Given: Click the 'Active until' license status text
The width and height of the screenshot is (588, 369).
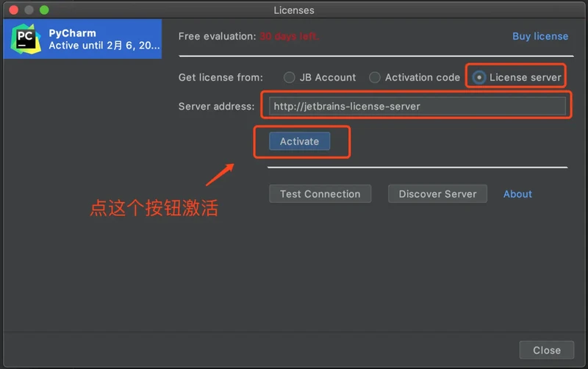Looking at the screenshot, I should tap(104, 46).
